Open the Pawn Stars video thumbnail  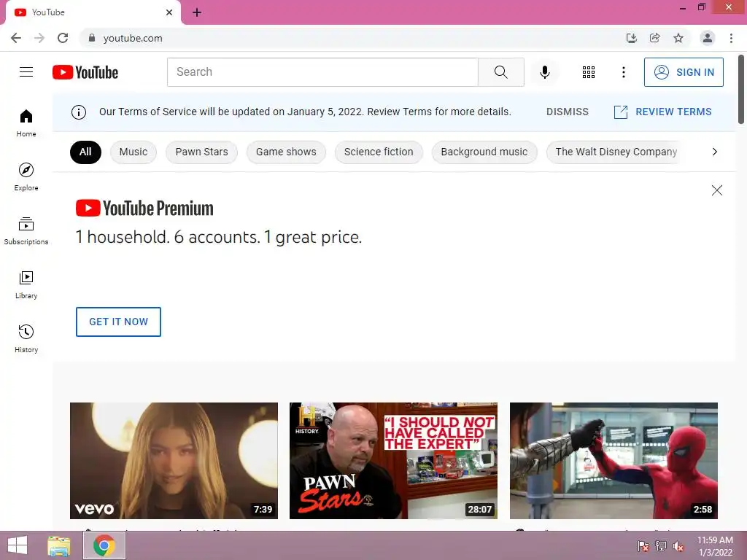pyautogui.click(x=393, y=461)
